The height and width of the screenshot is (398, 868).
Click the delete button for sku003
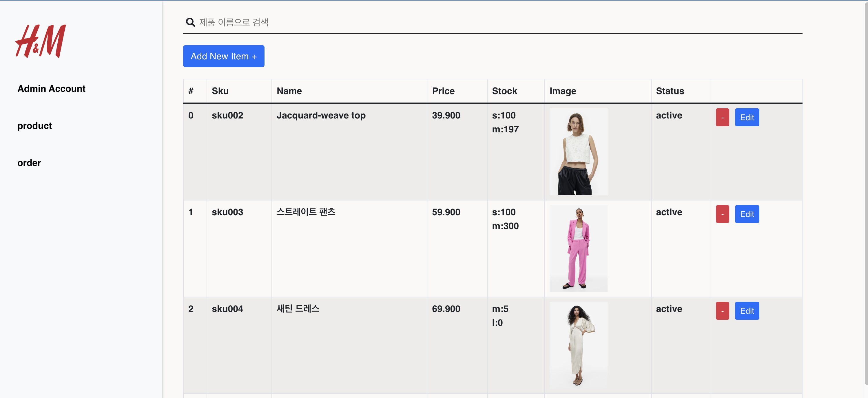coord(722,214)
